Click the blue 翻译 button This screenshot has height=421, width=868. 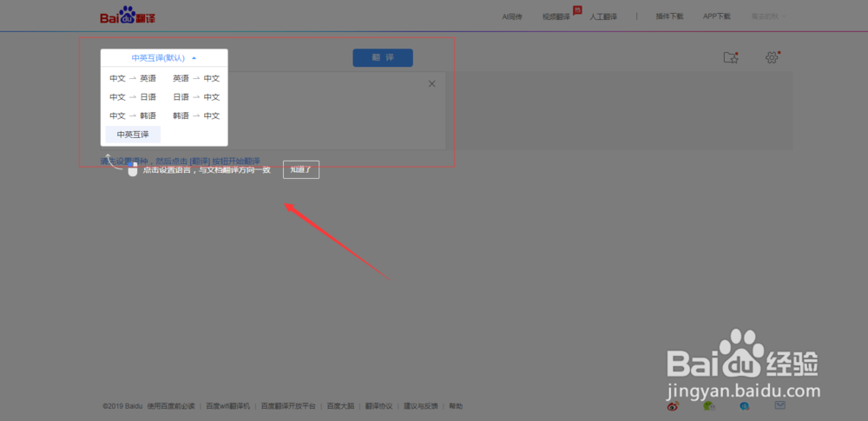coord(383,57)
